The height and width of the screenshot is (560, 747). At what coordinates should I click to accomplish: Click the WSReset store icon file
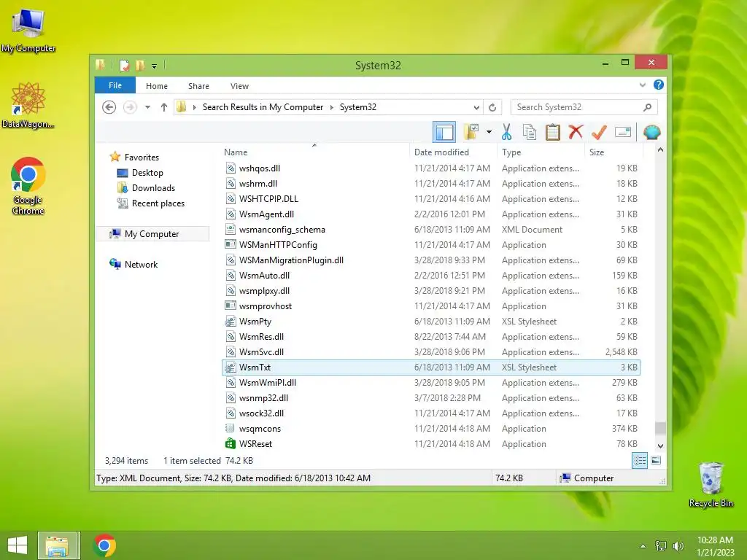[230, 444]
